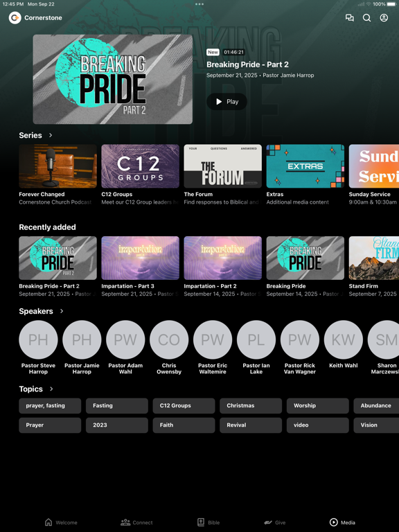Open the Forever Changed podcast series
Image resolution: width=399 pixels, height=532 pixels.
[x=57, y=166]
